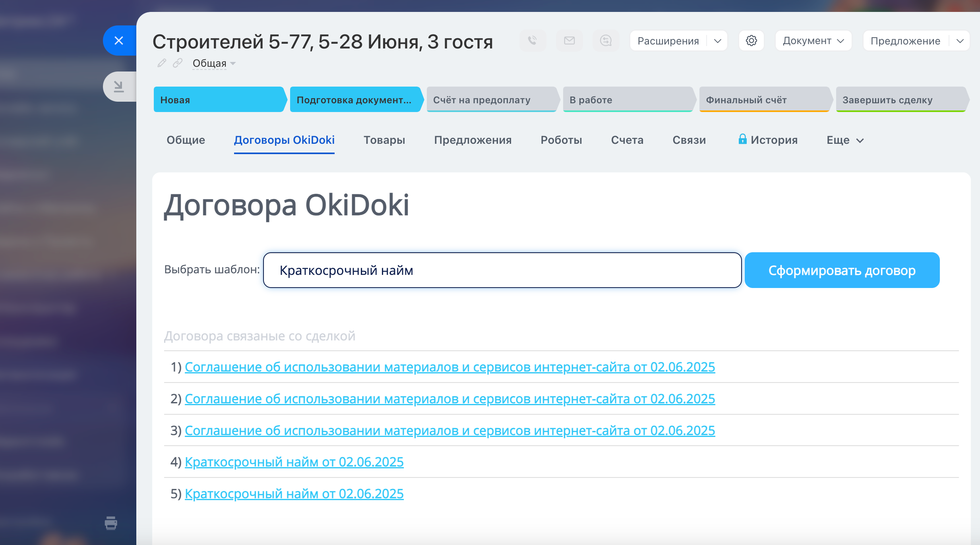Click the printer icon
Screen dimensions: 980x545
pos(111,523)
